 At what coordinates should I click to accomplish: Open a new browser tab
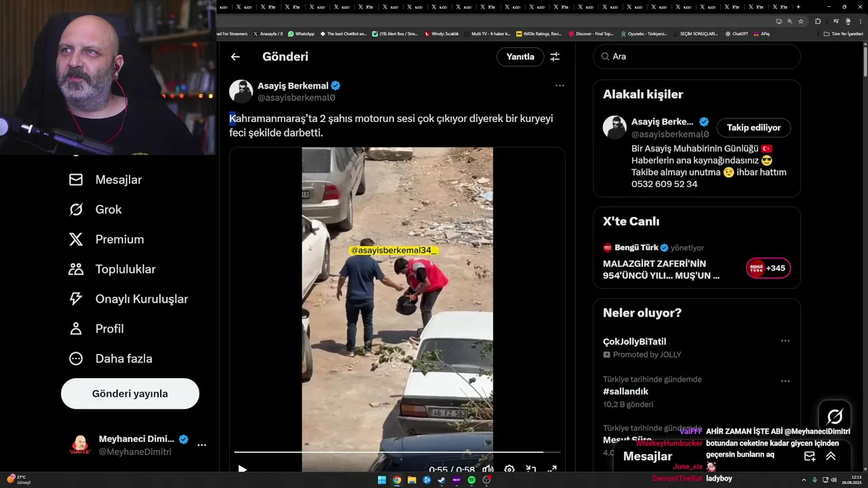click(x=798, y=7)
